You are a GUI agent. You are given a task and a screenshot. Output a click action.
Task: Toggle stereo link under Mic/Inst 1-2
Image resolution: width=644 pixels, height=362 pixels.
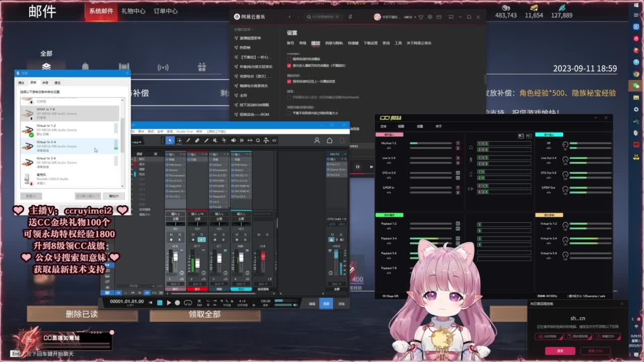click(389, 149)
